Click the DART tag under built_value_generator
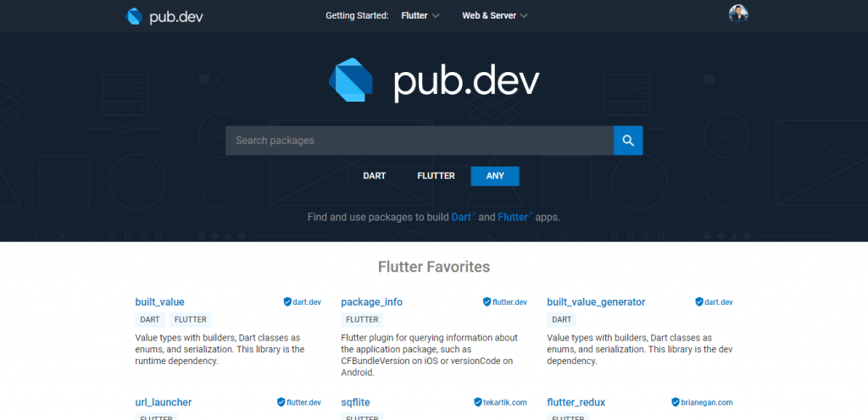 (x=561, y=319)
